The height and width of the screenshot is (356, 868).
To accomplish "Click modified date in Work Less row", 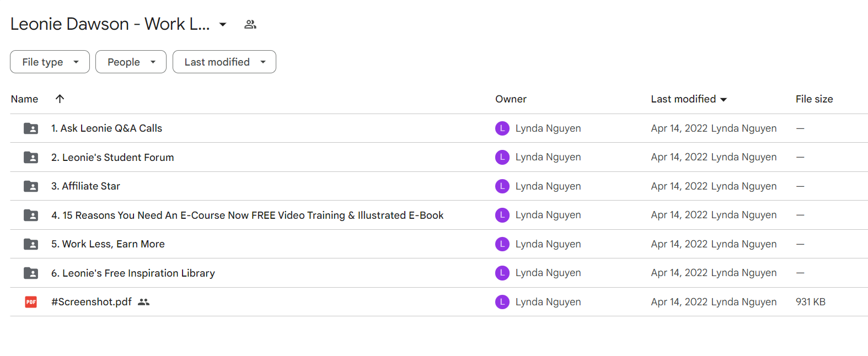I will [x=679, y=244].
